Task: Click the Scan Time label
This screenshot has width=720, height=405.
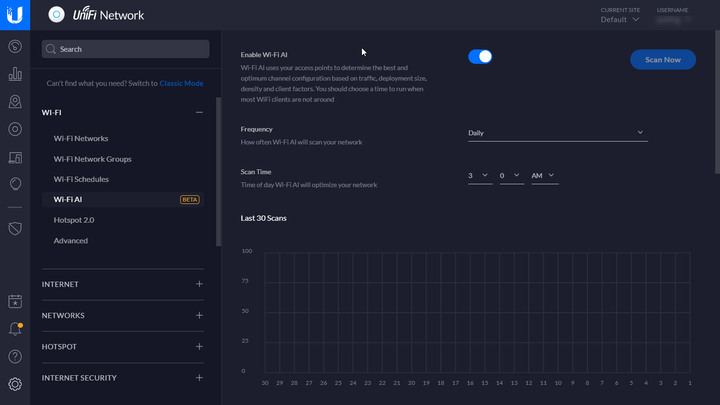Action: tap(256, 172)
